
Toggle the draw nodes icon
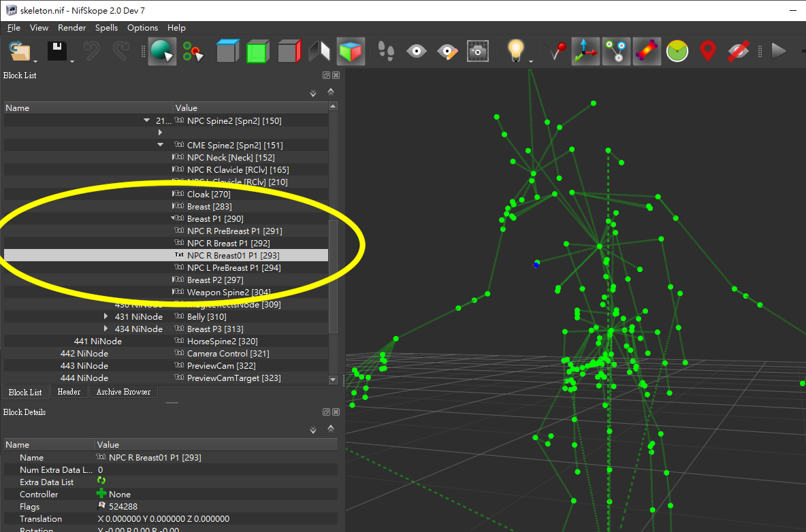coord(616,51)
